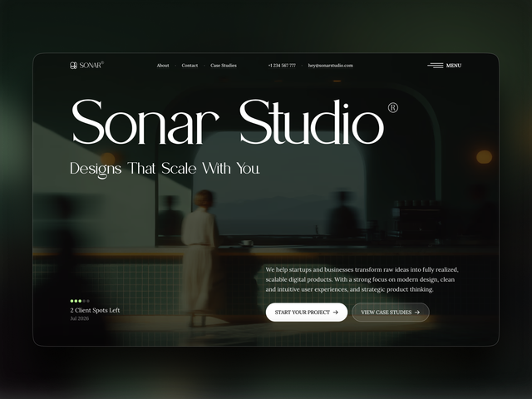Click the registered trademark symbol beside Studio
The width and height of the screenshot is (532, 399).
[x=393, y=107]
